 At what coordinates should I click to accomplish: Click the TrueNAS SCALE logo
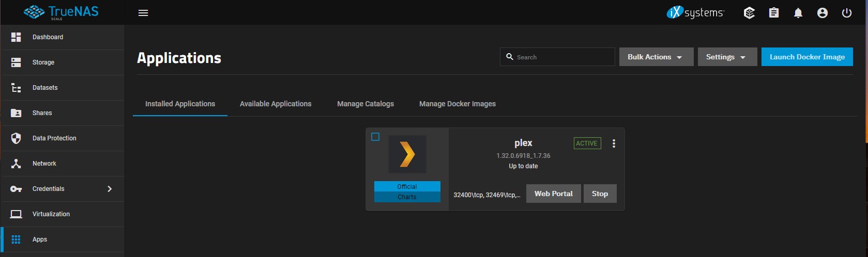[61, 12]
